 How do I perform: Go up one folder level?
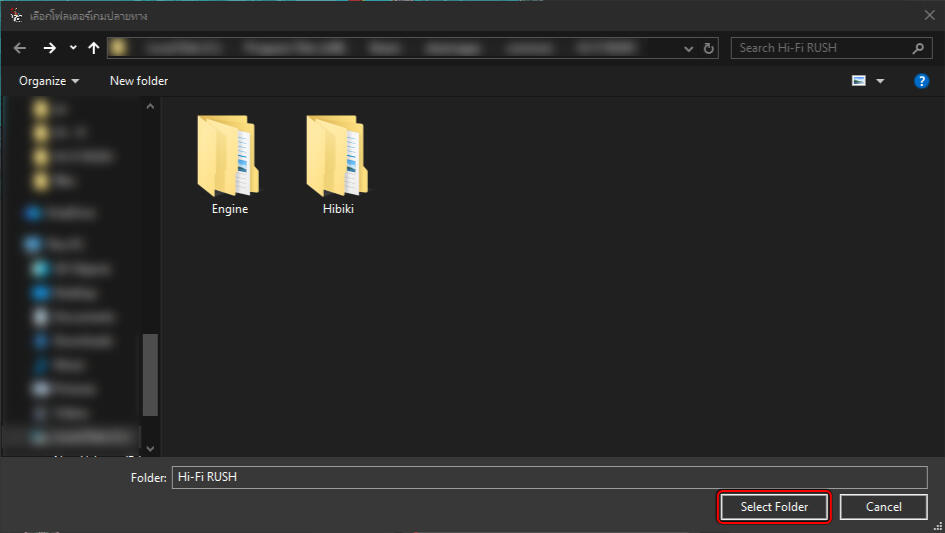pyautogui.click(x=94, y=48)
